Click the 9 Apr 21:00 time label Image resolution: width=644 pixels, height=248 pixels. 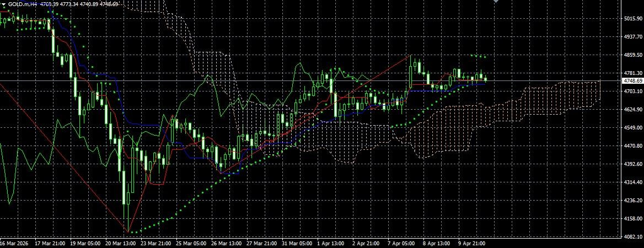473,244
